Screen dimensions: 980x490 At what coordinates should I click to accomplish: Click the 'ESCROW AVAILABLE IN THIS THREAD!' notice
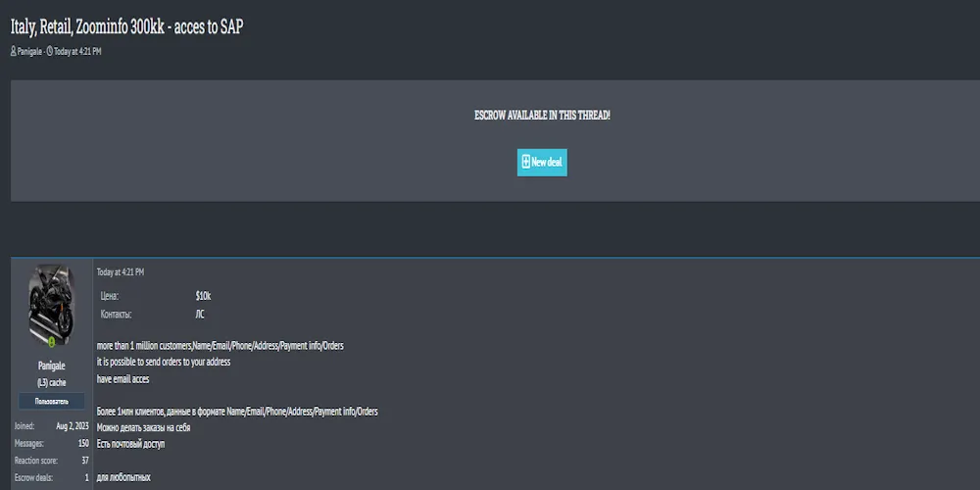(542, 116)
